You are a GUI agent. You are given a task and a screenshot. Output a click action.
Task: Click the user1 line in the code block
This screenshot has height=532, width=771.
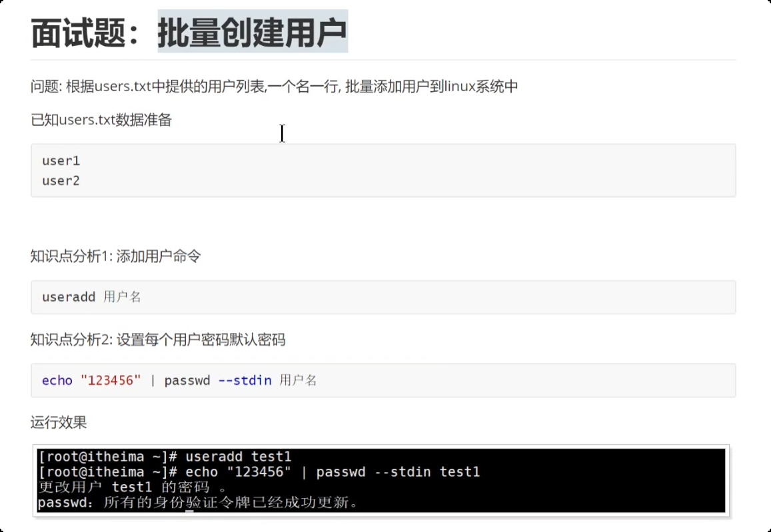point(61,160)
